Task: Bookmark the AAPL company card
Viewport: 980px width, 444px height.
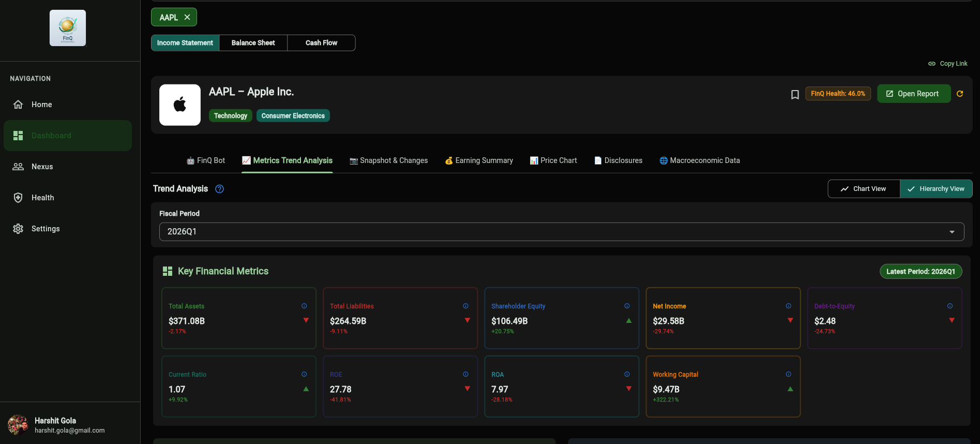Action: point(795,94)
